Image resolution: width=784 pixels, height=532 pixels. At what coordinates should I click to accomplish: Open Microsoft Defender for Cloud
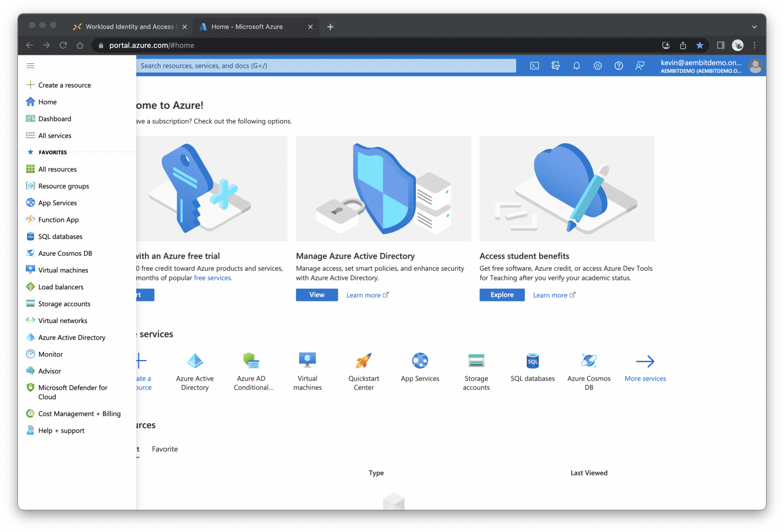click(73, 392)
